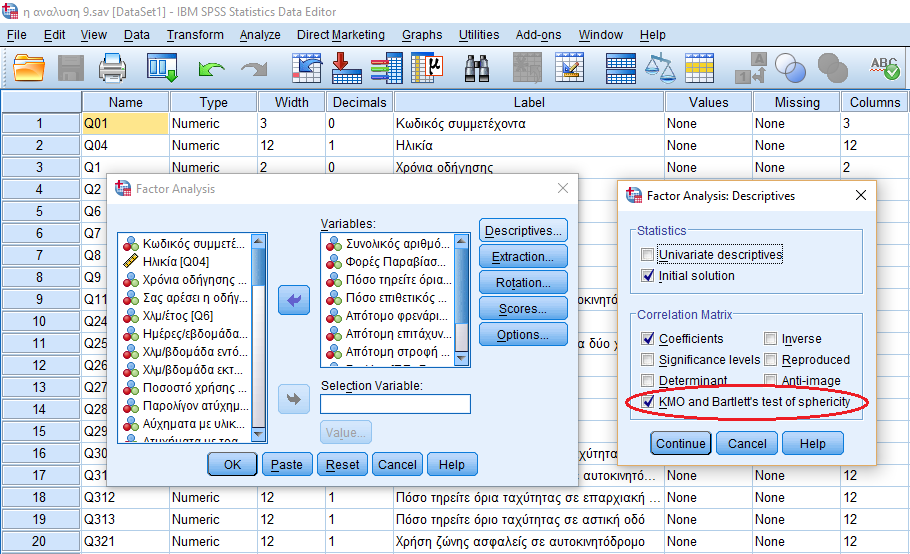This screenshot has width=910, height=554.
Task: Click up arrow of source list scrollbar
Action: tap(259, 241)
